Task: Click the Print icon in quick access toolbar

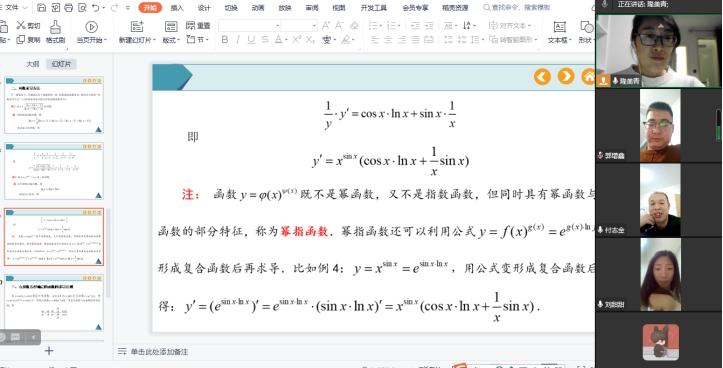Action: (x=69, y=7)
